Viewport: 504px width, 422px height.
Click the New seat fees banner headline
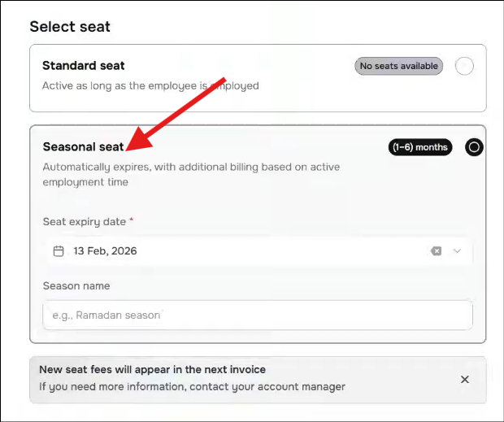click(x=152, y=370)
